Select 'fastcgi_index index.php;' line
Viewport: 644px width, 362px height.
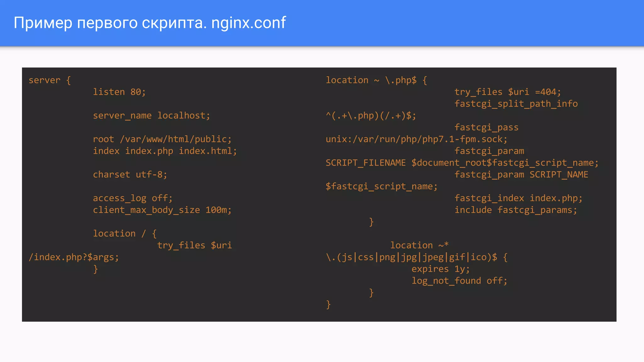coord(519,198)
